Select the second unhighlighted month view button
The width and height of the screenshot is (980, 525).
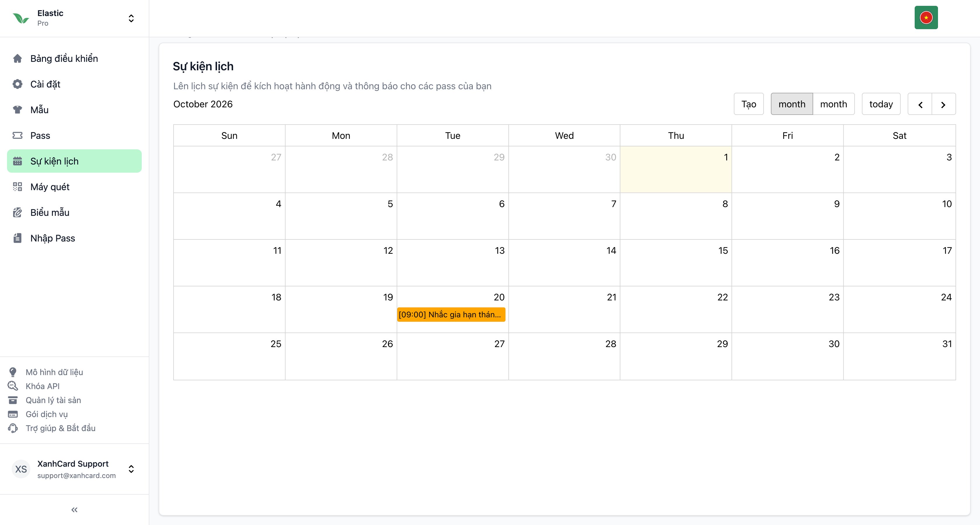834,104
